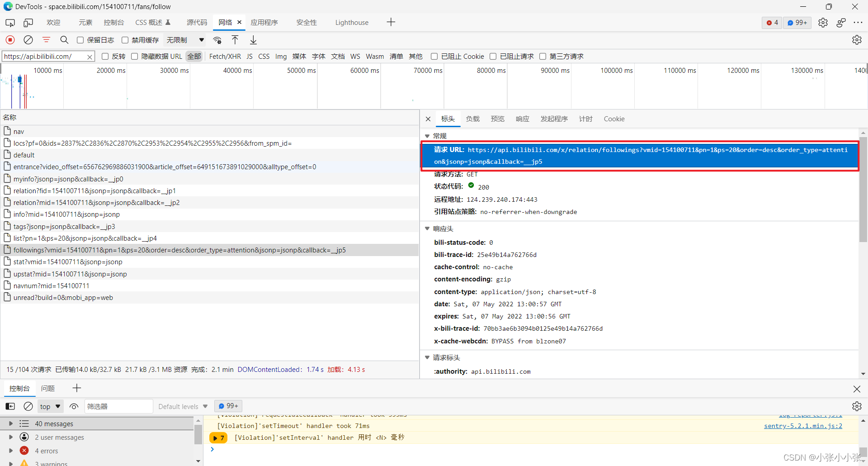Switch to 源代码 panel tab
The image size is (868, 466).
[197, 23]
